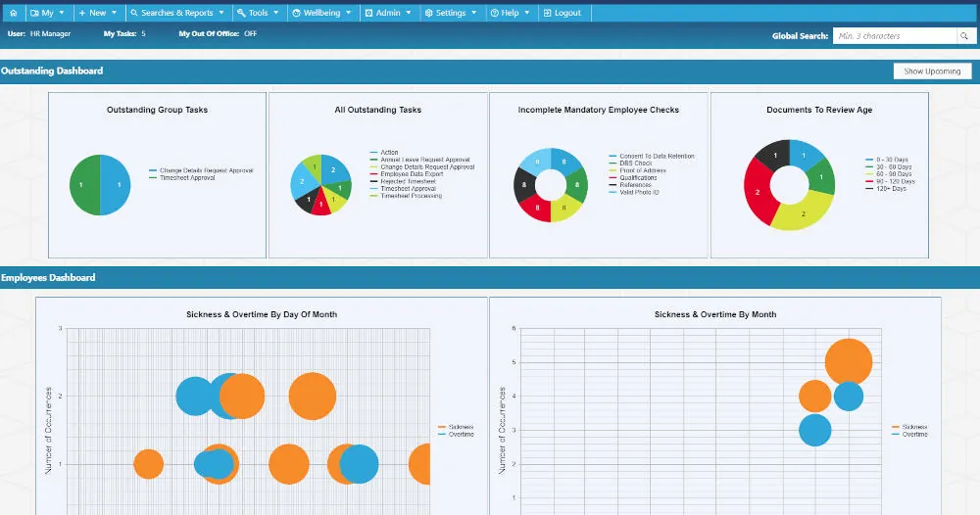Screen dimensions: 980x515
Task: Toggle 120+ Days legend entry
Action: click(x=886, y=189)
